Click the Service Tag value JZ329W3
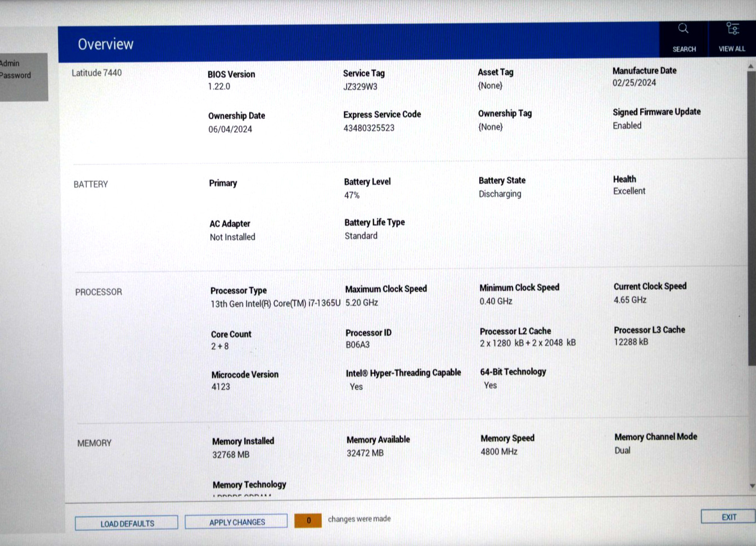The image size is (756, 546). pos(360,87)
